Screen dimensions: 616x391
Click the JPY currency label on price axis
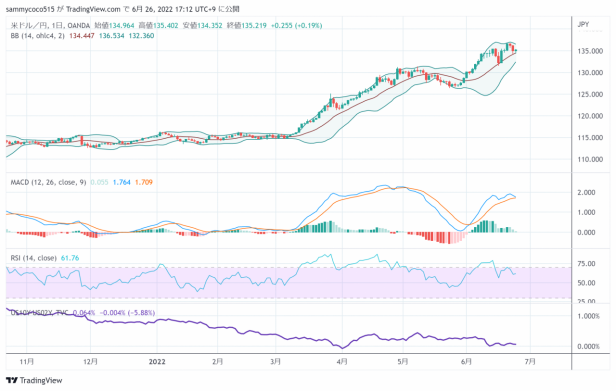point(583,24)
